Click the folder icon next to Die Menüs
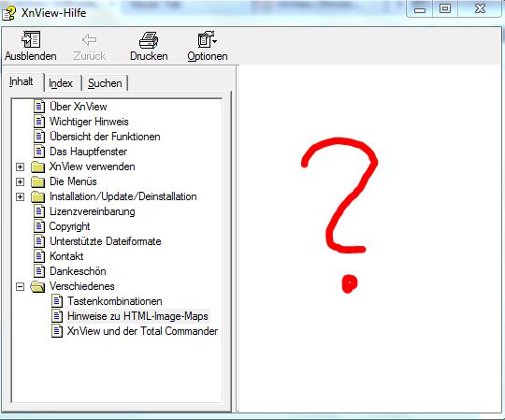Screen dimensions: 505x420 tap(38, 181)
